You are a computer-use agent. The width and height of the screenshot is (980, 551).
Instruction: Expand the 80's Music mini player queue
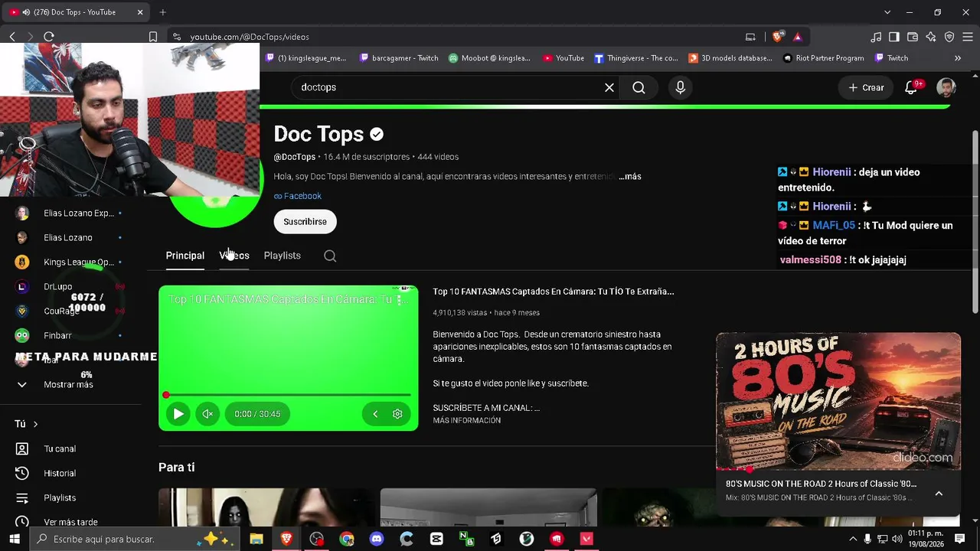pyautogui.click(x=939, y=494)
